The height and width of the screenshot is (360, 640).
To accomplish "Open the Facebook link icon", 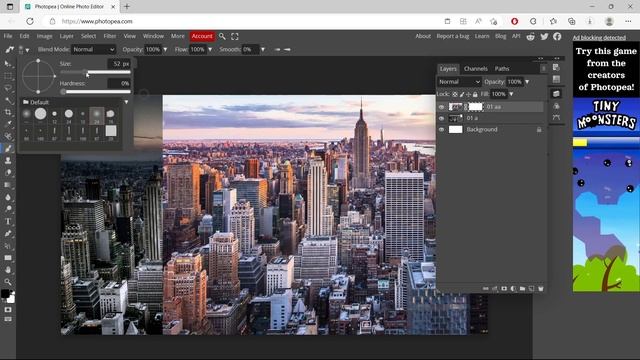I will [x=557, y=36].
